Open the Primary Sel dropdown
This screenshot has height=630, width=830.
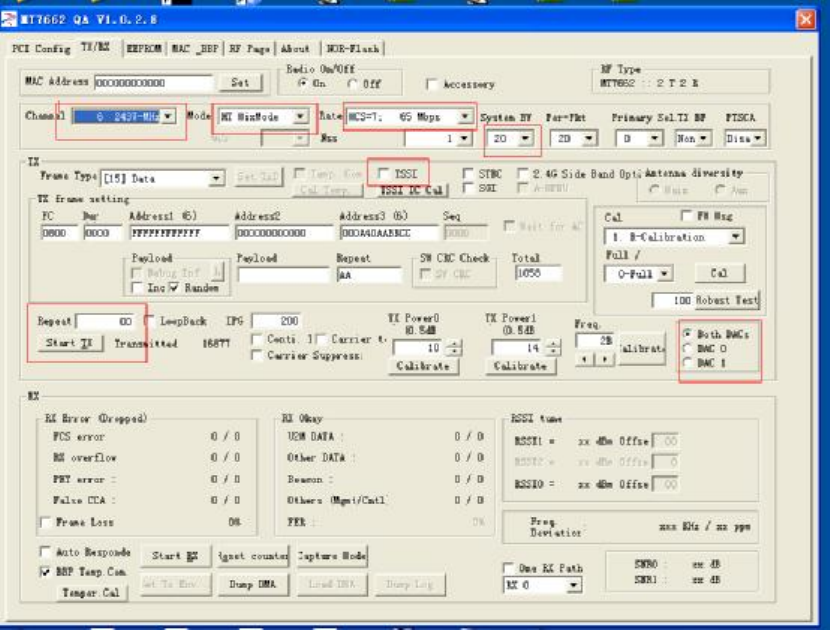click(x=655, y=139)
